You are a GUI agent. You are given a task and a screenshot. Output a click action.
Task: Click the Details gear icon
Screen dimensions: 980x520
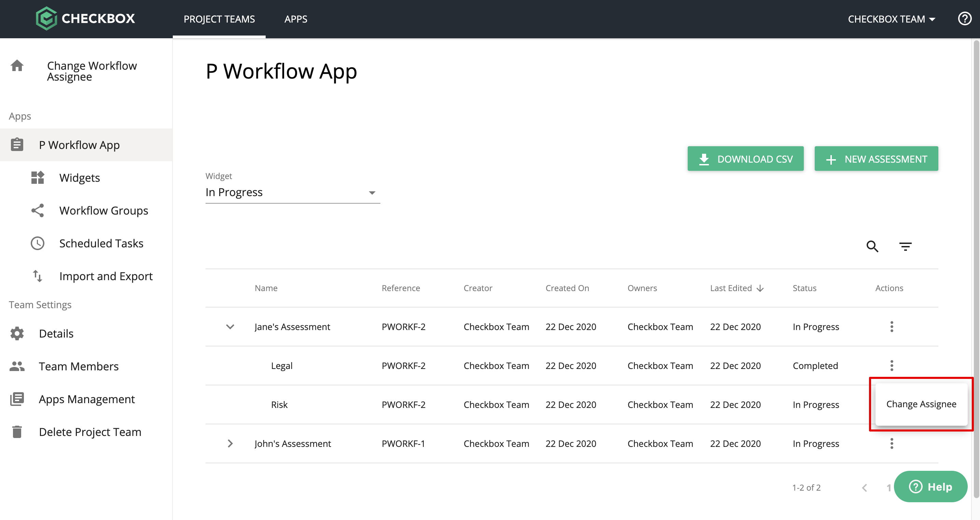17,333
